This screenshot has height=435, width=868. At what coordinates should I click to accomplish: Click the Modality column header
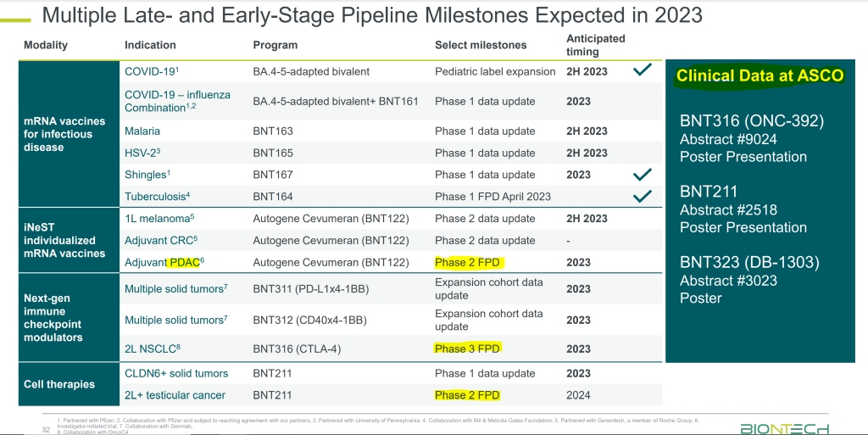coord(46,45)
